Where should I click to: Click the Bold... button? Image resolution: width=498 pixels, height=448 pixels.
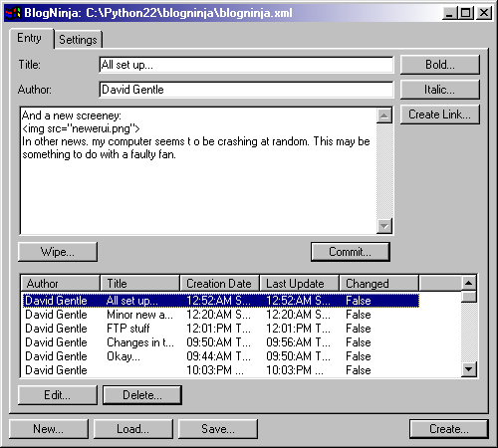pos(440,65)
